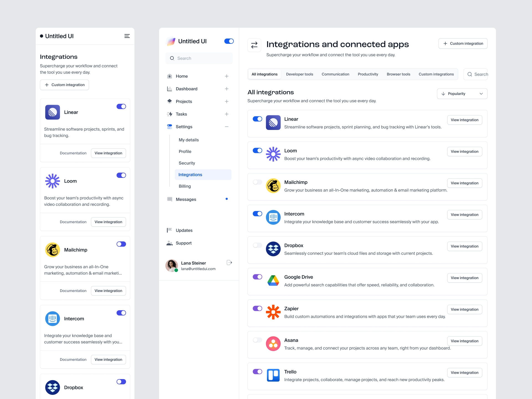This screenshot has height=399, width=532.
Task: Click the Dashboard icon in the sidebar
Action: coord(170,89)
